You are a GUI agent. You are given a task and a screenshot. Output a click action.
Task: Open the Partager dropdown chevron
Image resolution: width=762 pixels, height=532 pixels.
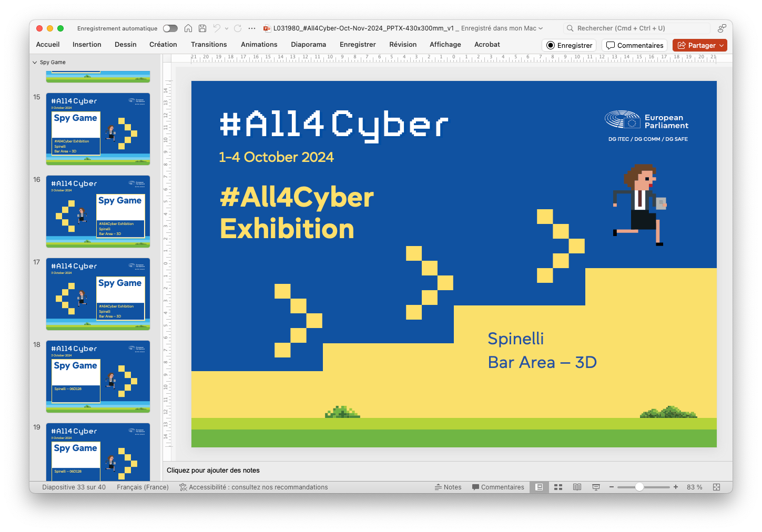tap(722, 45)
